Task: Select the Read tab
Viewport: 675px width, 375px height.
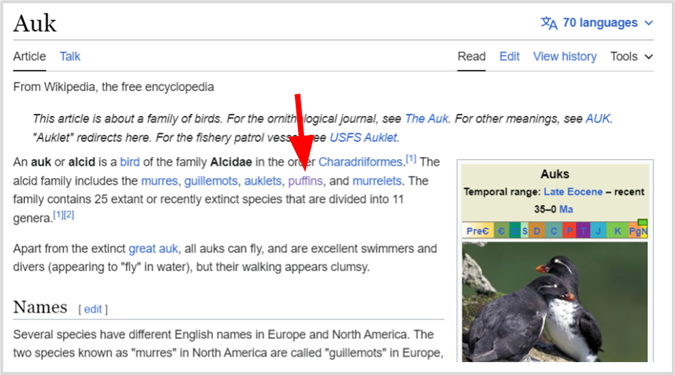Action: 471,56
